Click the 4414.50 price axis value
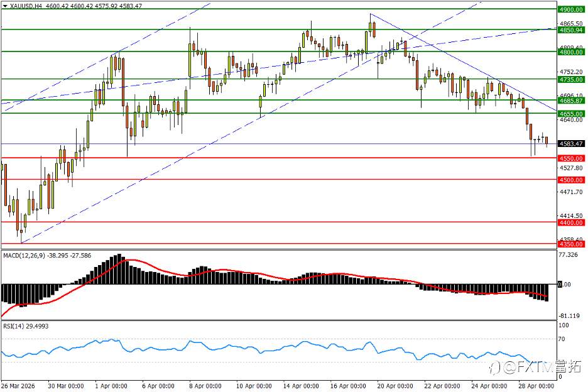This screenshot has width=588, height=392. (x=571, y=216)
